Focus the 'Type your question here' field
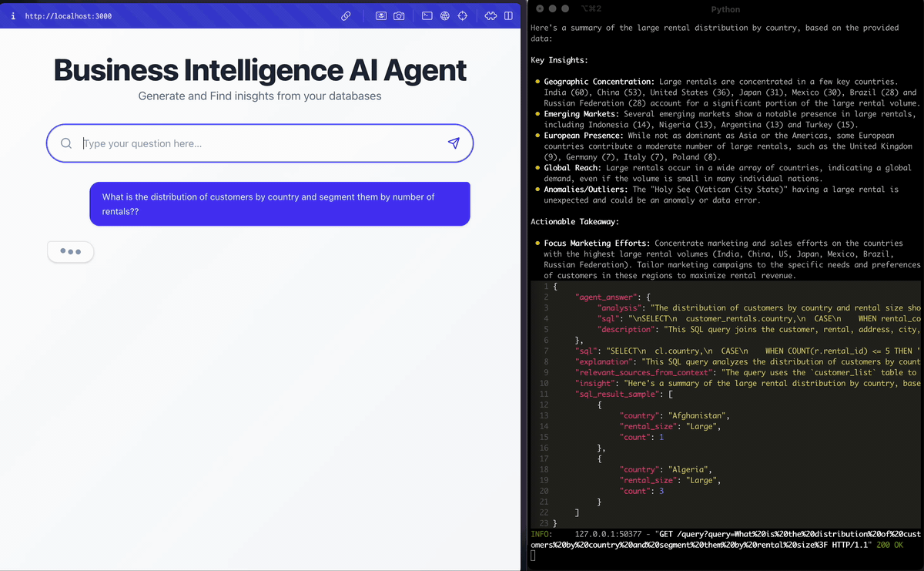The width and height of the screenshot is (924, 571). [259, 143]
